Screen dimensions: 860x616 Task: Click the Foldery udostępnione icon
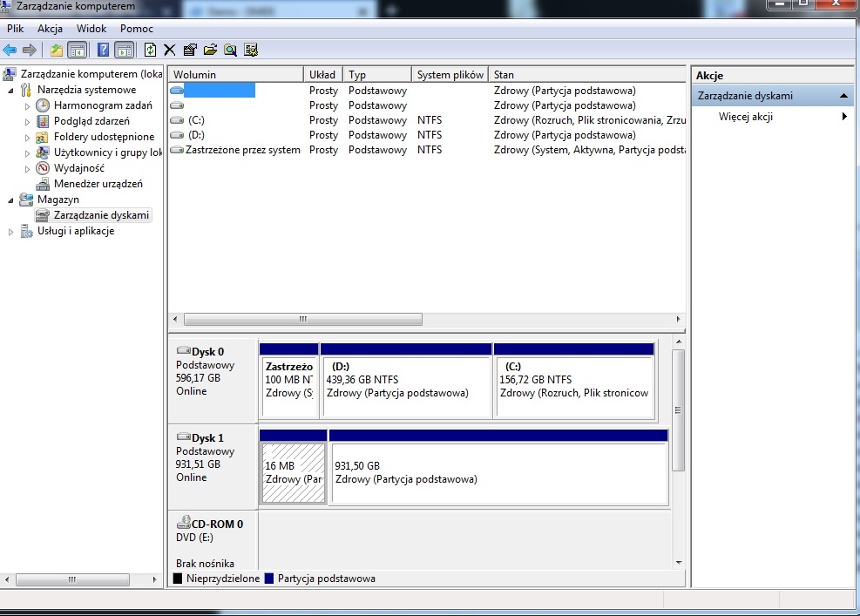coord(43,137)
